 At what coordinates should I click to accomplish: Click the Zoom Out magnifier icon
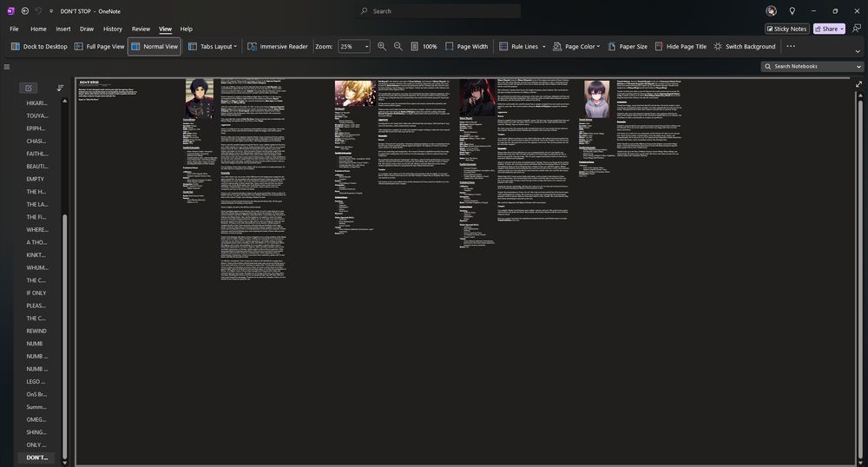click(398, 47)
